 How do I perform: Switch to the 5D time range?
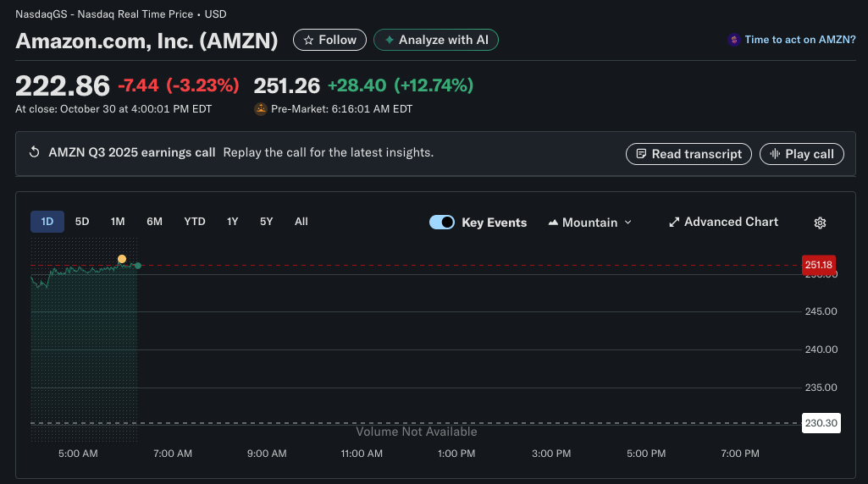(82, 221)
